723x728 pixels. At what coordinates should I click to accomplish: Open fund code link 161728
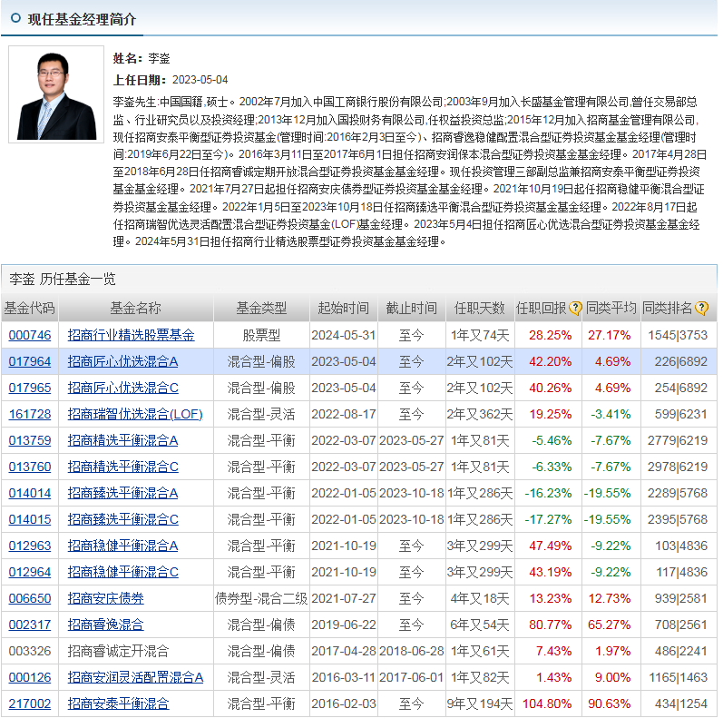[30, 414]
